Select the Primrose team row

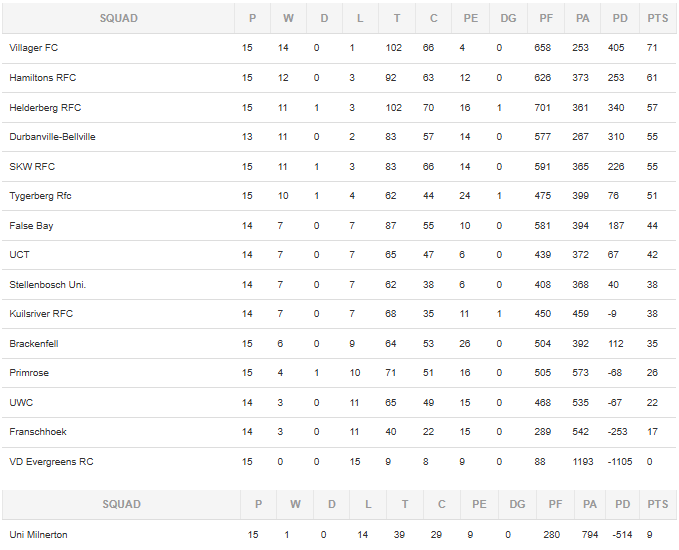coord(339,373)
